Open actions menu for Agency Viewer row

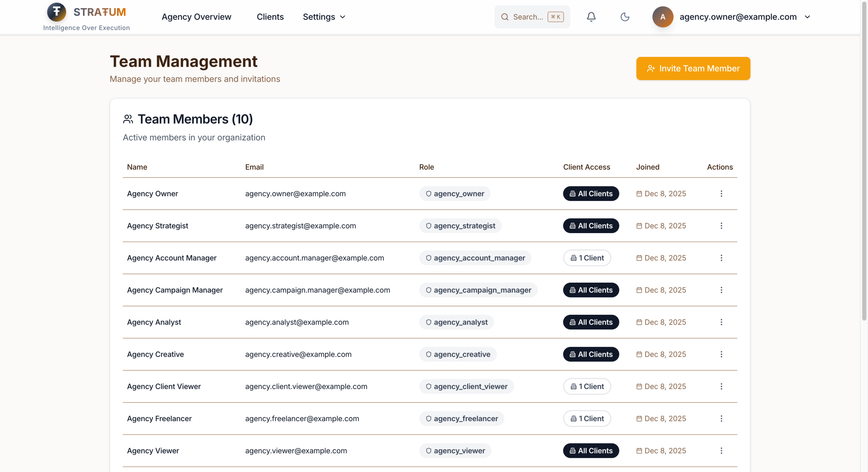721,451
